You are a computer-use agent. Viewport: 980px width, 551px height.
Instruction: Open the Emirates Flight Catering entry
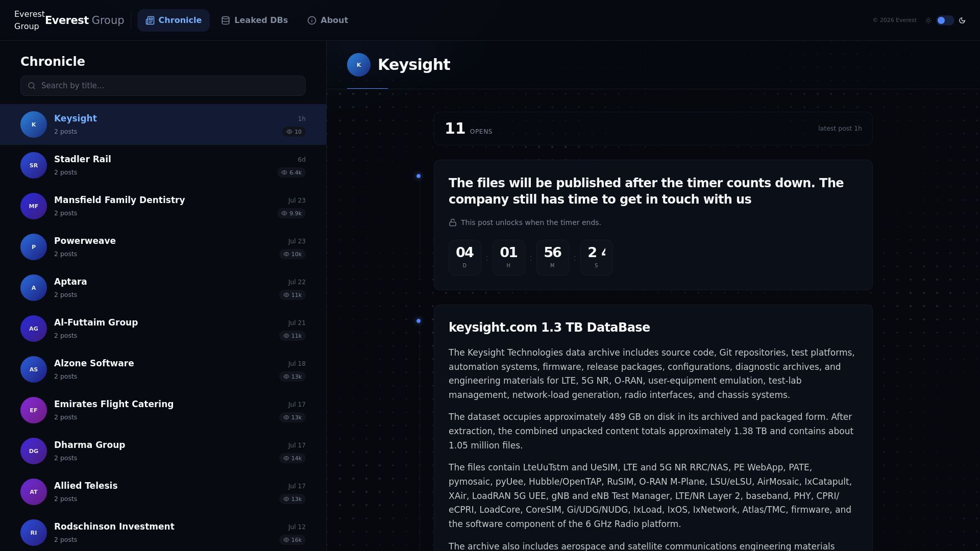[163, 410]
